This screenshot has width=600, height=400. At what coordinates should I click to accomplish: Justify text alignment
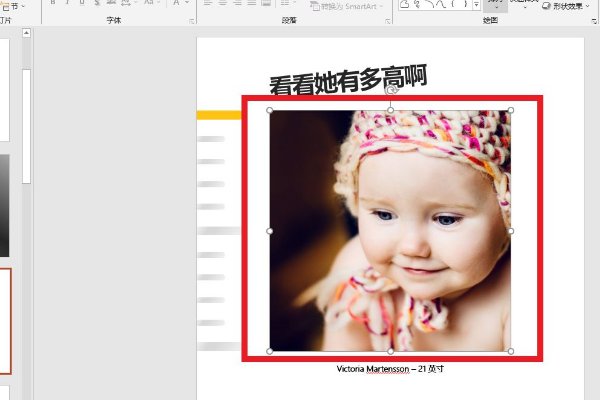point(251,3)
